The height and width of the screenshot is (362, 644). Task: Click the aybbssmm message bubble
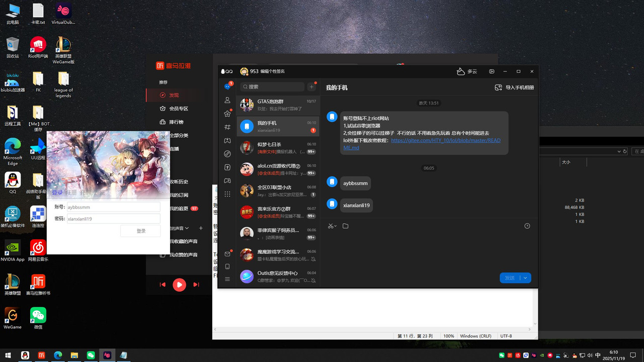point(355,183)
